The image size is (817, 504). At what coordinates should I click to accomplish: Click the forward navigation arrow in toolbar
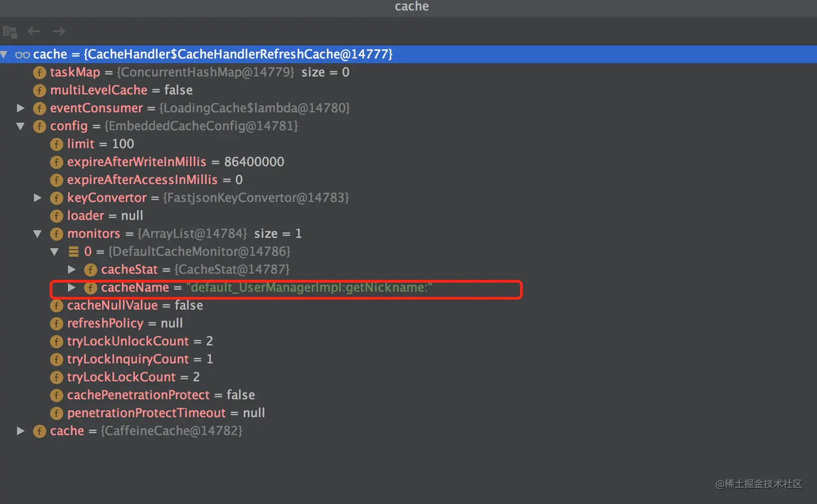(59, 31)
